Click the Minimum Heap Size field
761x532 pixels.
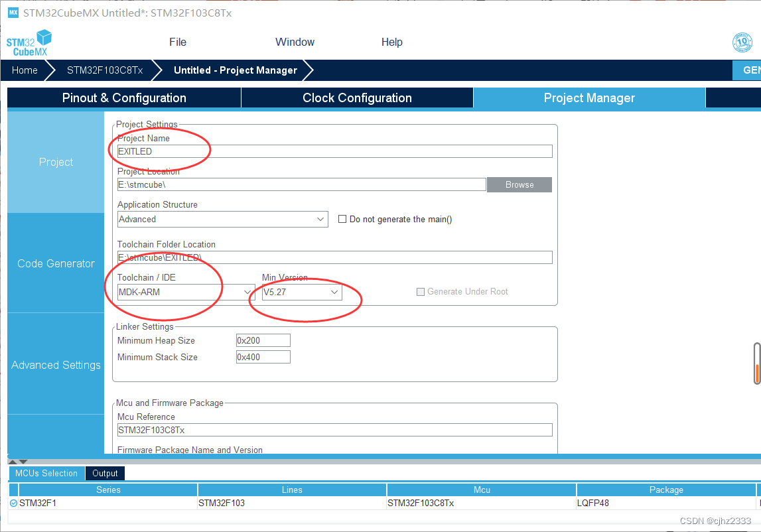click(x=263, y=340)
